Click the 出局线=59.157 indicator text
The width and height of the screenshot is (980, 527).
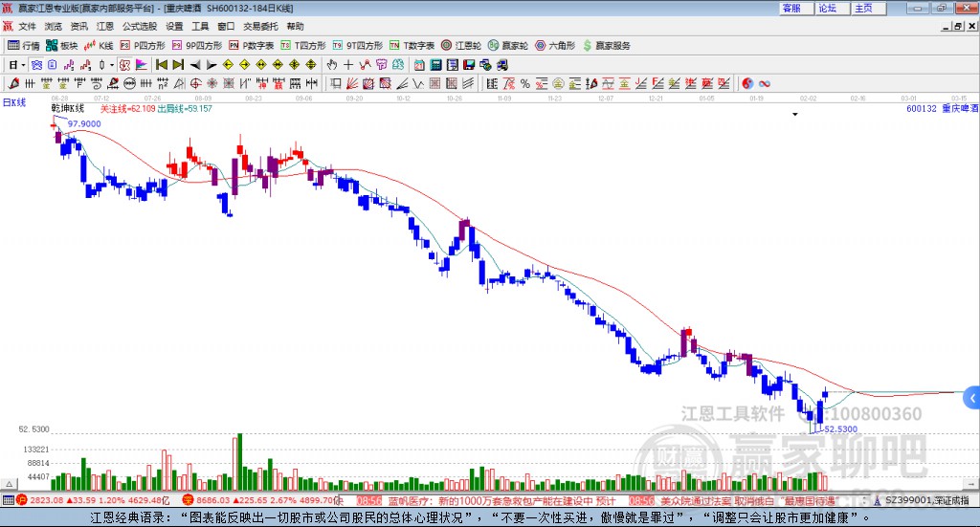tap(185, 109)
